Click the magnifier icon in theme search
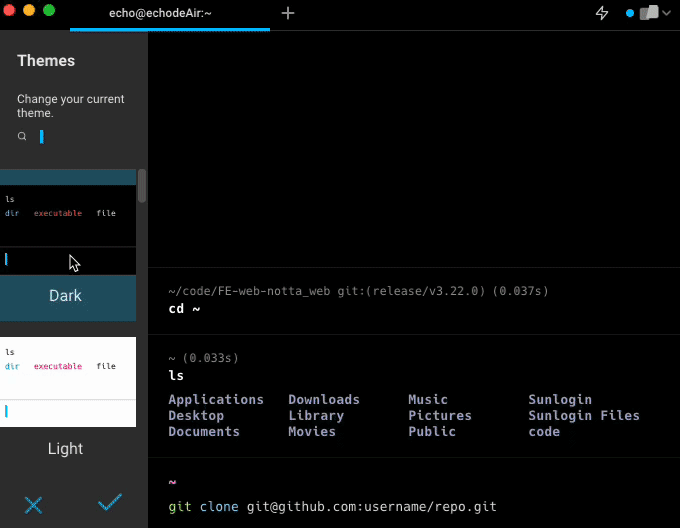The width and height of the screenshot is (680, 528). coord(22,137)
